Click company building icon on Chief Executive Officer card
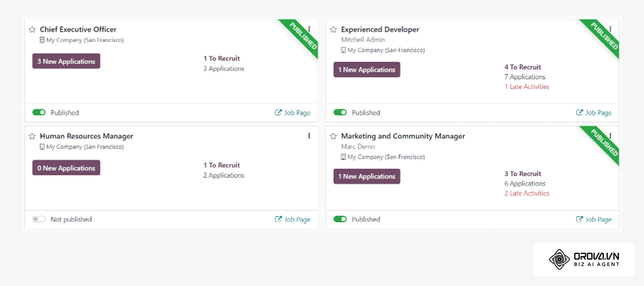This screenshot has width=644, height=286. point(42,40)
